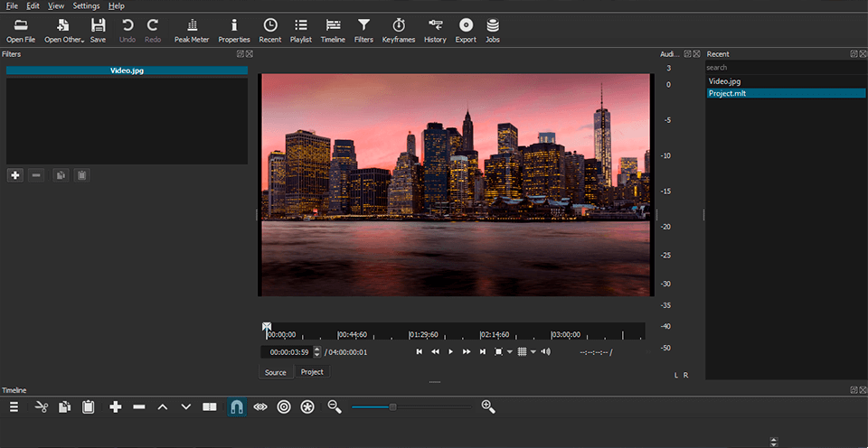868x448 pixels.
Task: Toggle scrub while dragging eye icon
Action: pyautogui.click(x=260, y=407)
